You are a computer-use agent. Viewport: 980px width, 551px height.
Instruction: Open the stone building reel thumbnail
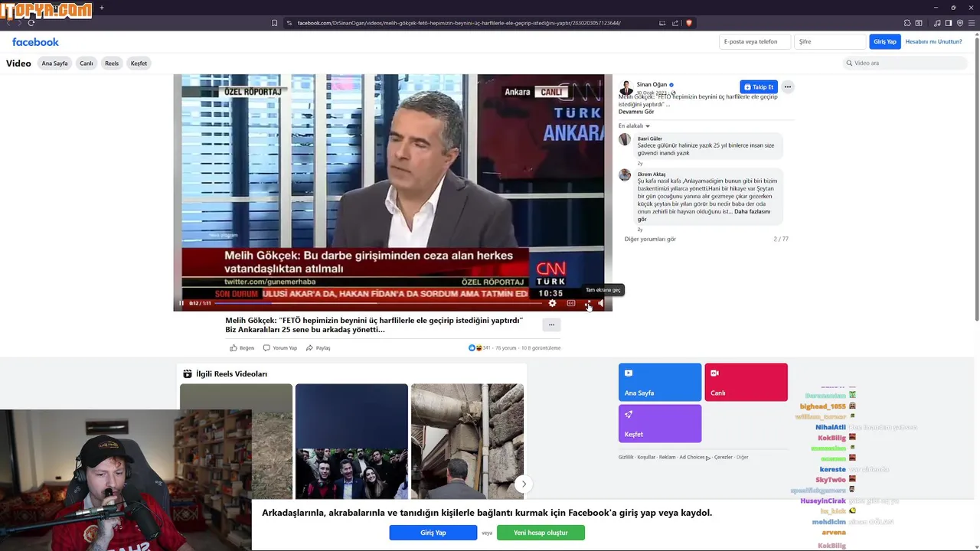click(467, 441)
